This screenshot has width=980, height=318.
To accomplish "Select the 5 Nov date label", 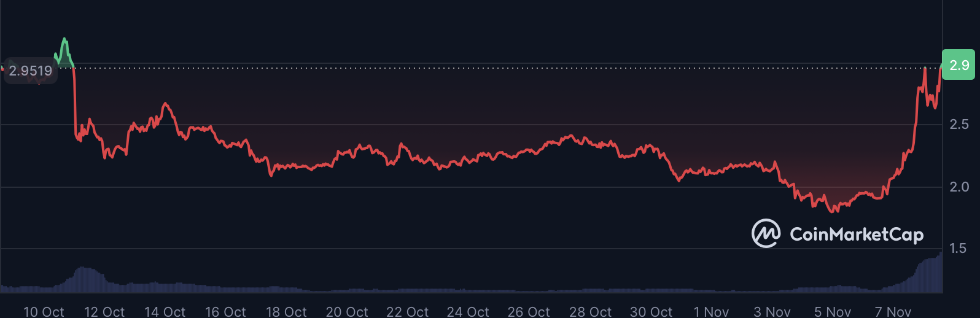I will tap(832, 312).
